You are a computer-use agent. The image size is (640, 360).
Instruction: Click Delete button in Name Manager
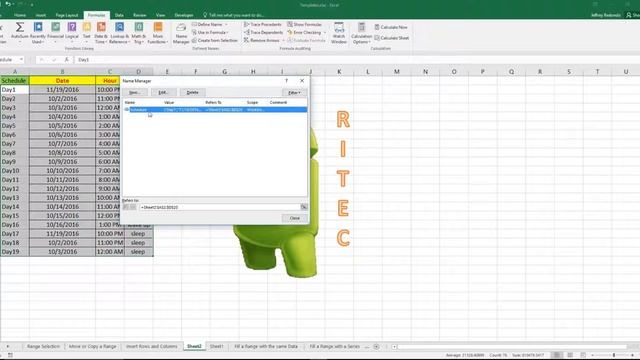click(x=192, y=92)
